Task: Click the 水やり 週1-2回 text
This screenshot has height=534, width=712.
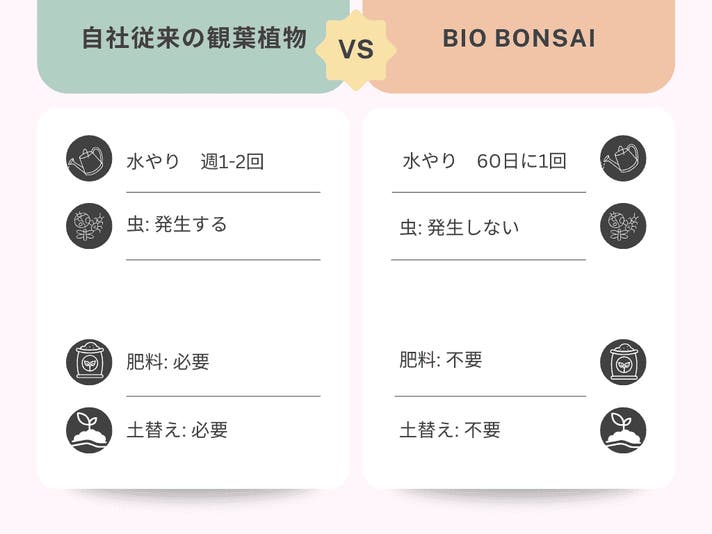Action: coord(195,161)
